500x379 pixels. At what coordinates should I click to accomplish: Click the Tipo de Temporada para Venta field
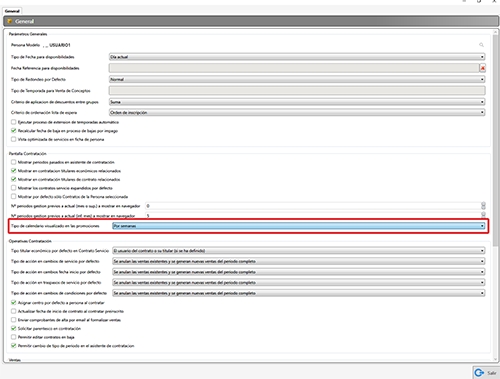[x=297, y=90]
